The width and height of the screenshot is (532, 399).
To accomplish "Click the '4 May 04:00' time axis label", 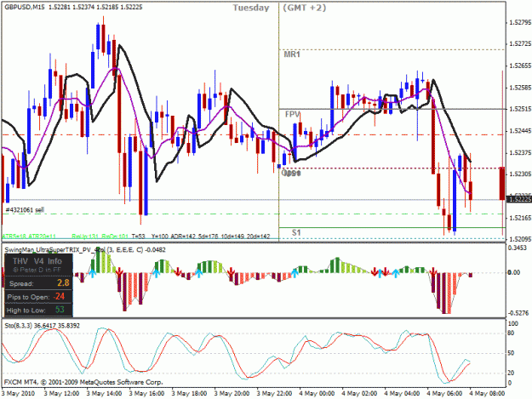I will 402,394.
